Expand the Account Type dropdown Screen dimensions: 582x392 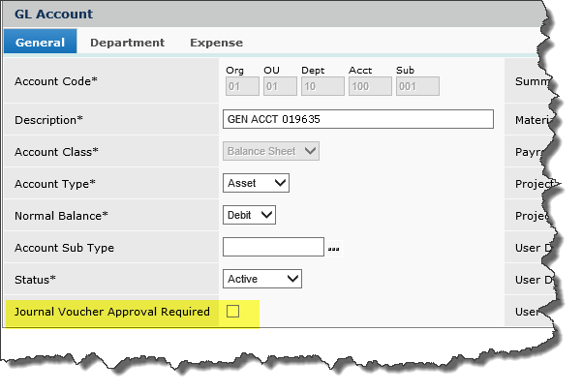[256, 183]
